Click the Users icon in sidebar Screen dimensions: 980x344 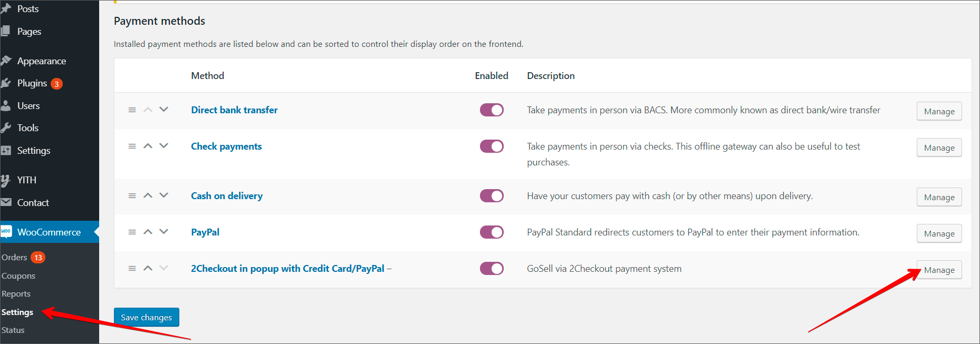pyautogui.click(x=6, y=106)
